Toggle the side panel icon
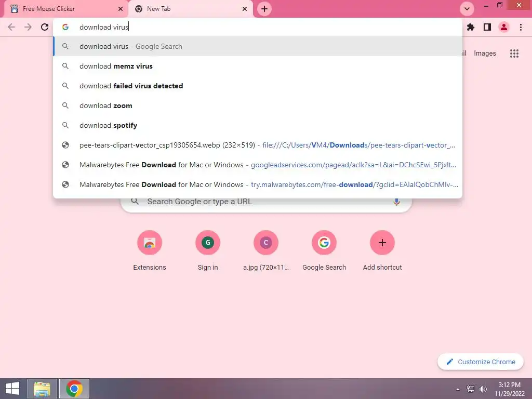The height and width of the screenshot is (399, 532). (487, 27)
